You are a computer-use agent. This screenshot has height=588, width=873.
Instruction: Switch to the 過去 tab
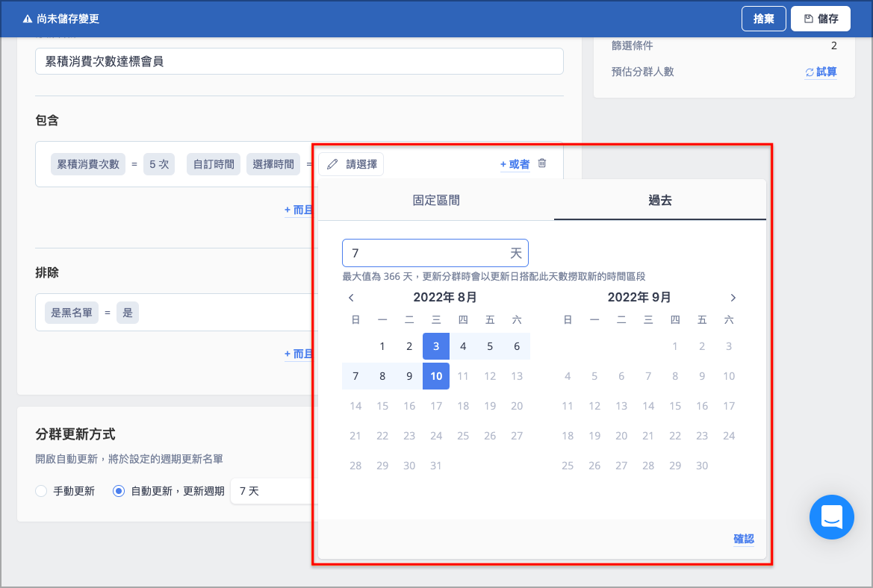[x=659, y=200]
